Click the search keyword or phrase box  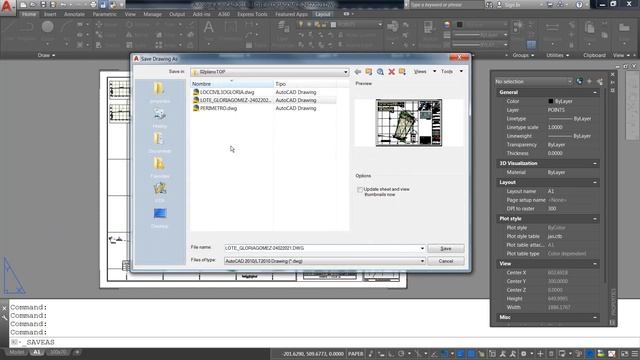point(447,4)
